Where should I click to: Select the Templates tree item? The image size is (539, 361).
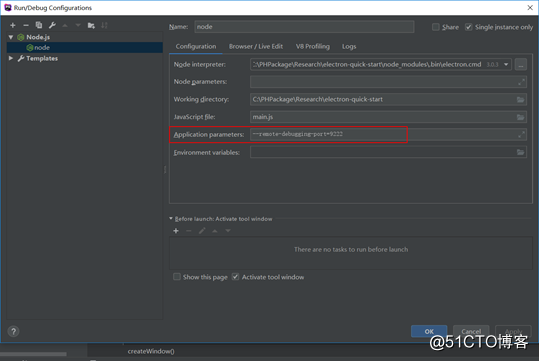pos(42,58)
